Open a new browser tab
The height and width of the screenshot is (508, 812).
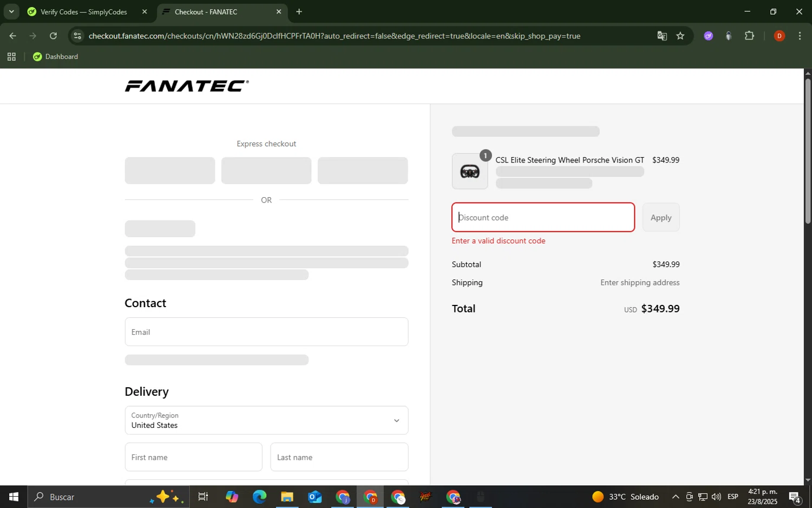click(299, 11)
